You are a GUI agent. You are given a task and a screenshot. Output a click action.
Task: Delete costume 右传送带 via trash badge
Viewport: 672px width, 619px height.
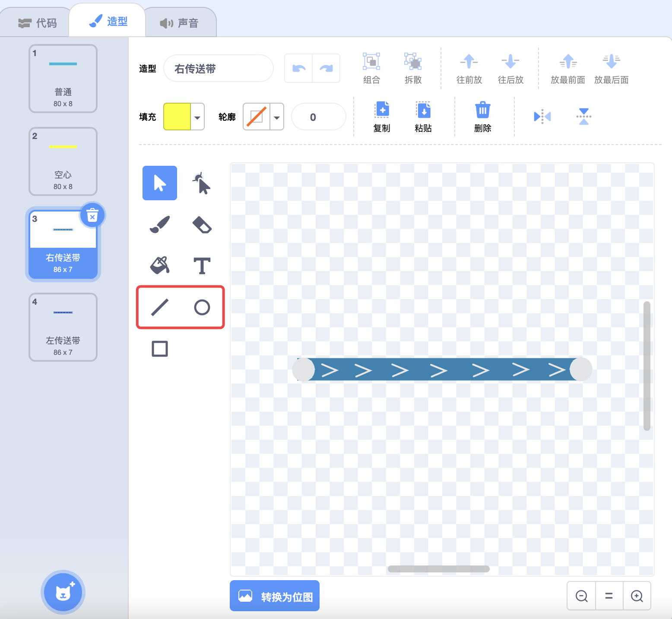click(92, 215)
